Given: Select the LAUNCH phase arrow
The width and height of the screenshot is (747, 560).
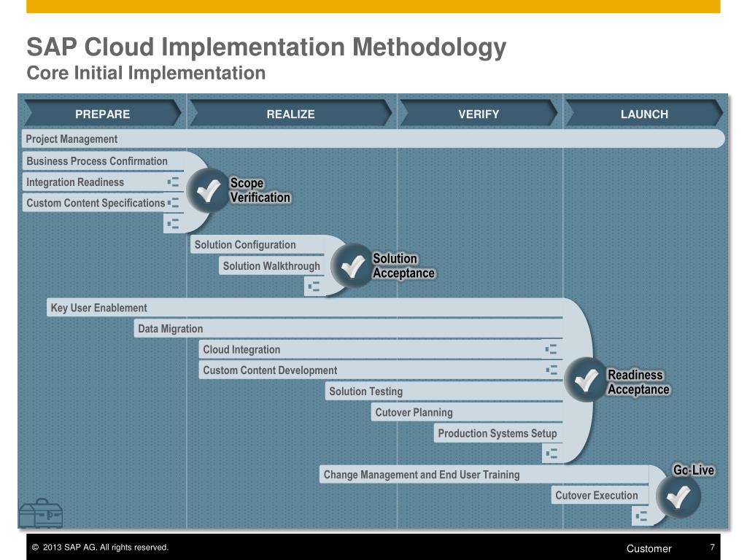Looking at the screenshot, I should coord(644,114).
